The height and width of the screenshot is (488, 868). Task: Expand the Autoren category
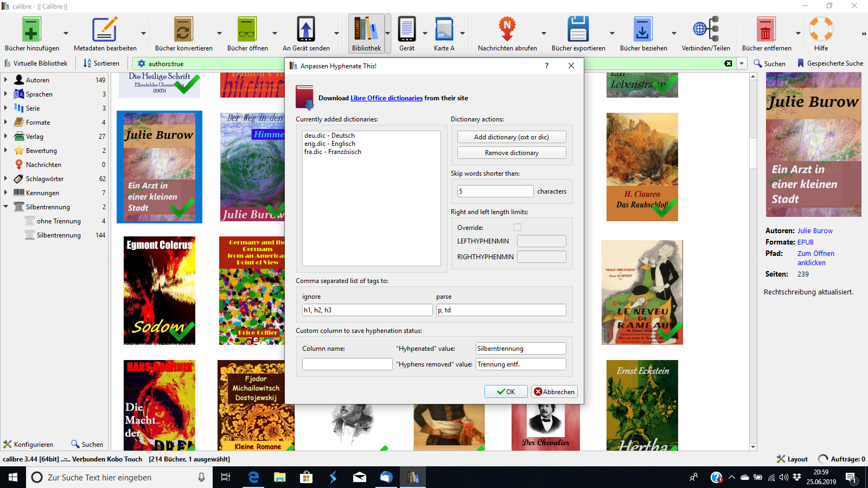click(6, 80)
